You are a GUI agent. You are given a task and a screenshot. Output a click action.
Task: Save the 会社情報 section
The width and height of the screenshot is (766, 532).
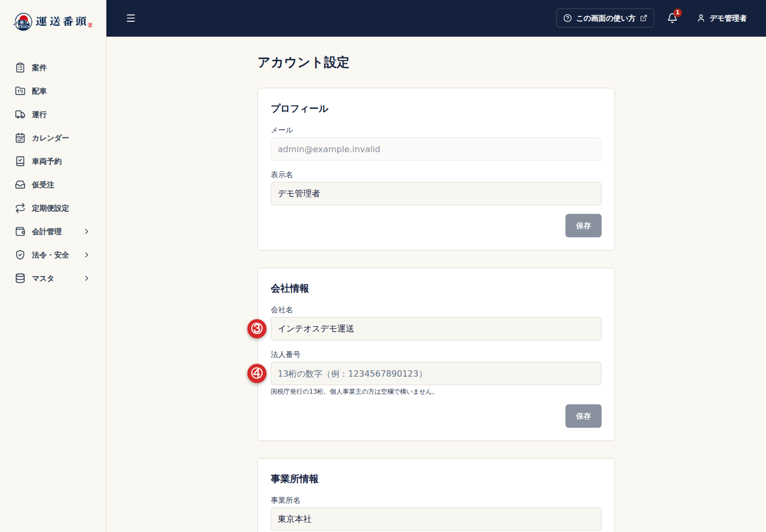click(x=583, y=416)
